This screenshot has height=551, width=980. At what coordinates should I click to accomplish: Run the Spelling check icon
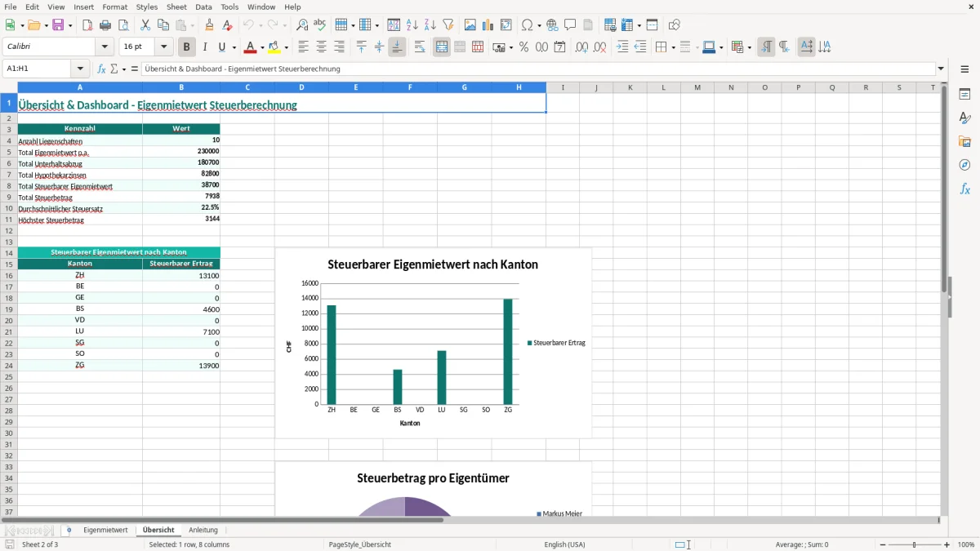pos(320,25)
